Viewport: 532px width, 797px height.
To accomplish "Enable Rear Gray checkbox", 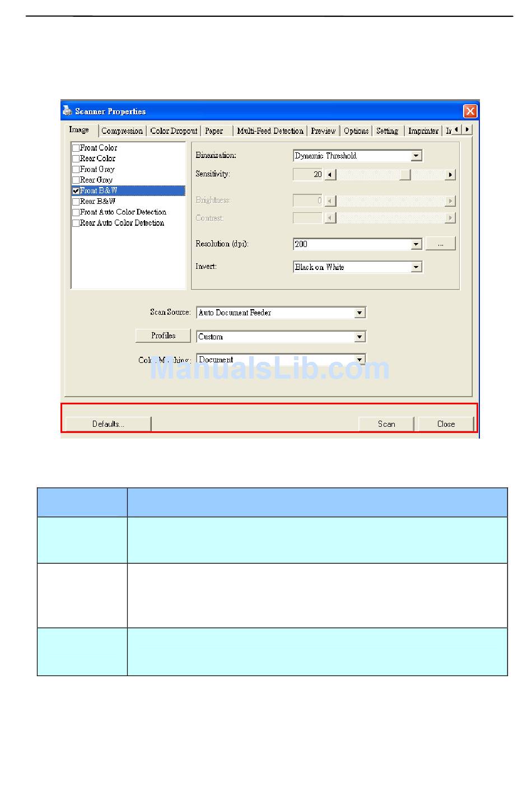I will click(76, 180).
